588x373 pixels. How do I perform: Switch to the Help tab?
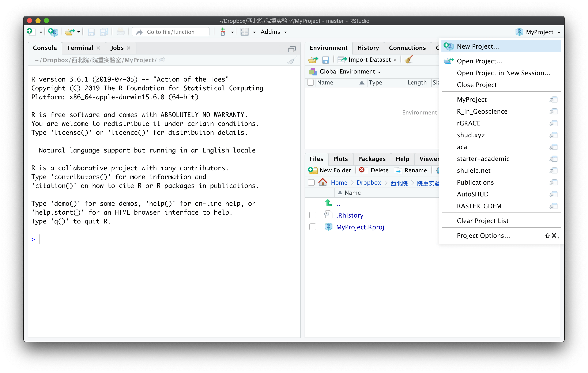point(402,159)
